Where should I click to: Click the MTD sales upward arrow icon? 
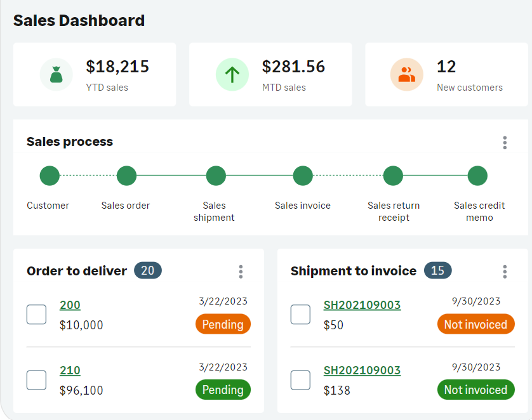232,74
